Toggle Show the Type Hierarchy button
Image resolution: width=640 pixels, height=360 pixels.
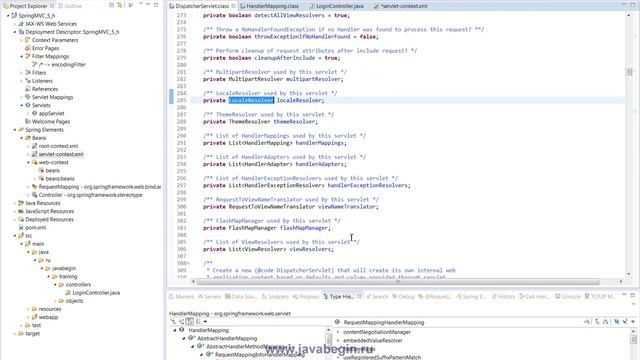click(x=174, y=322)
